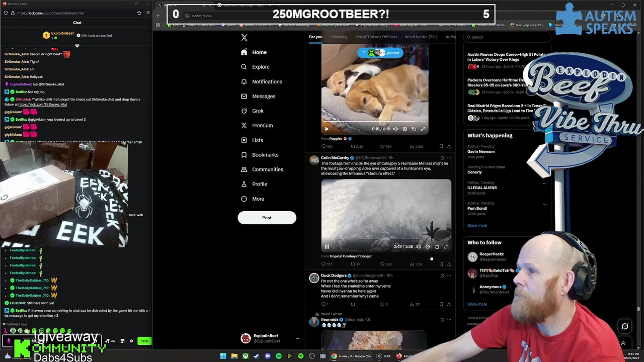Like Duck Dodgers' post
644x362 pixels.
(383, 304)
